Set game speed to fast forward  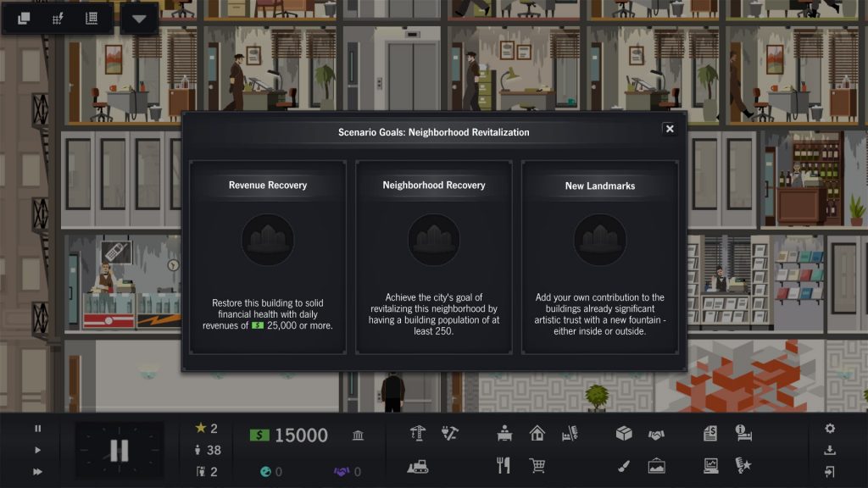pos(37,471)
